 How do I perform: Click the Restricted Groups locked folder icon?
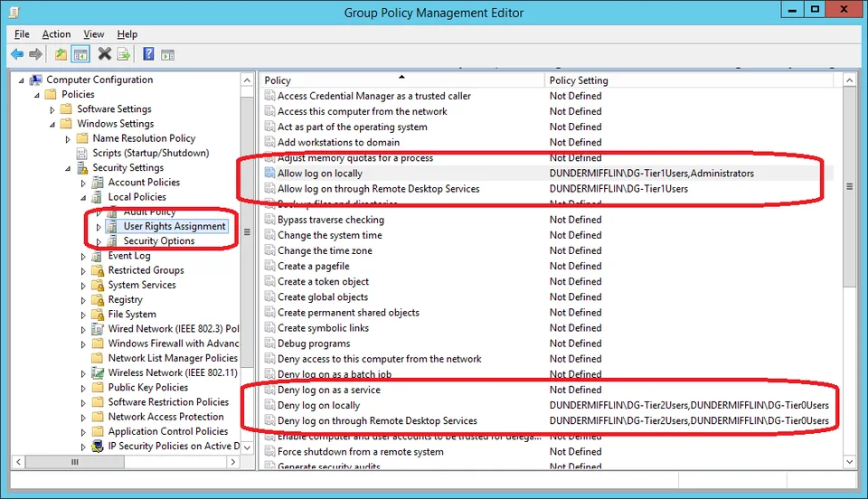(x=98, y=270)
